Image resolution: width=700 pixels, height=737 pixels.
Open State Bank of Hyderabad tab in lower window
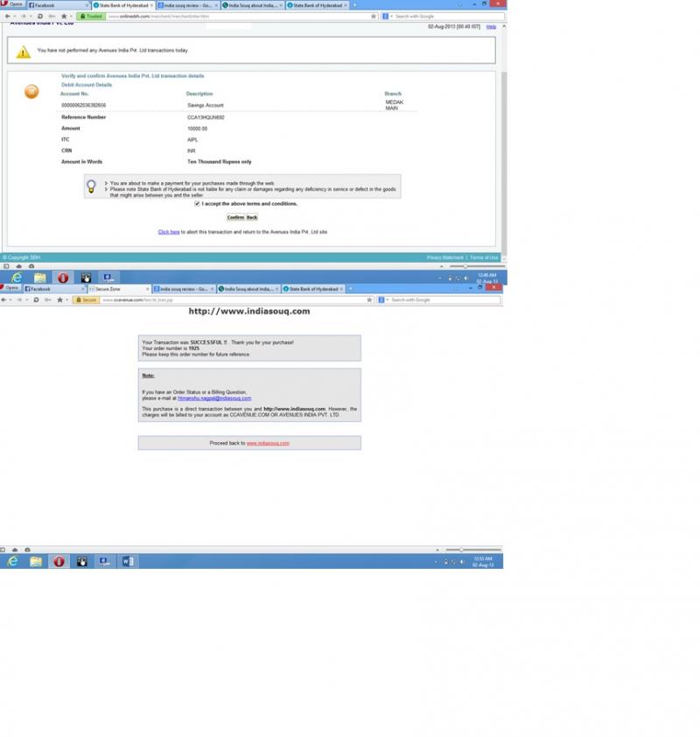[313, 289]
